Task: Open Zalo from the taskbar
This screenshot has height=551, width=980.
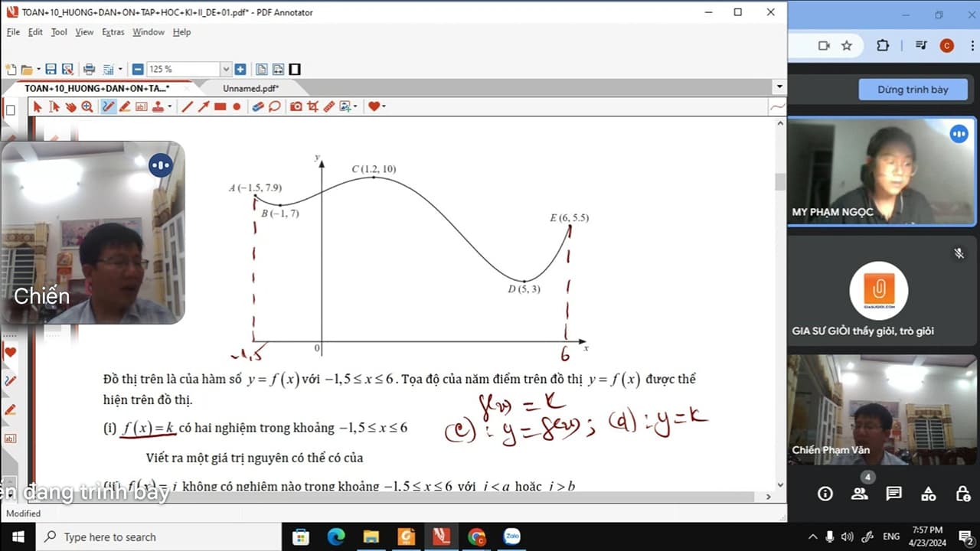Action: pyautogui.click(x=511, y=536)
